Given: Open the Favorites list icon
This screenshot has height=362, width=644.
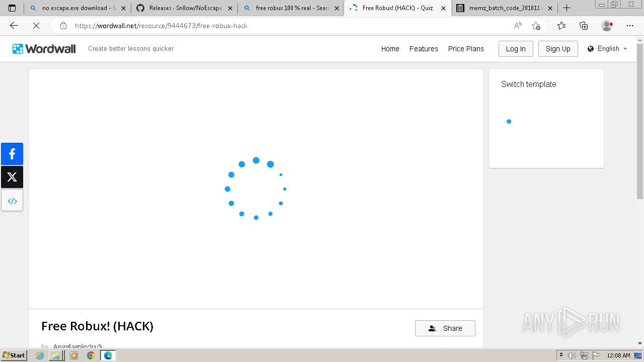Looking at the screenshot, I should 561,26.
